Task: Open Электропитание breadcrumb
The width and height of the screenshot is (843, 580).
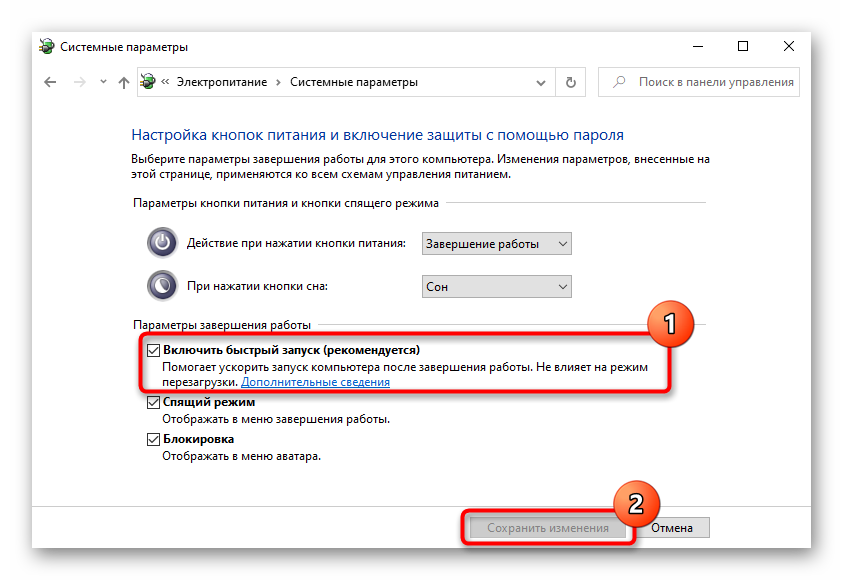Action: click(x=222, y=82)
